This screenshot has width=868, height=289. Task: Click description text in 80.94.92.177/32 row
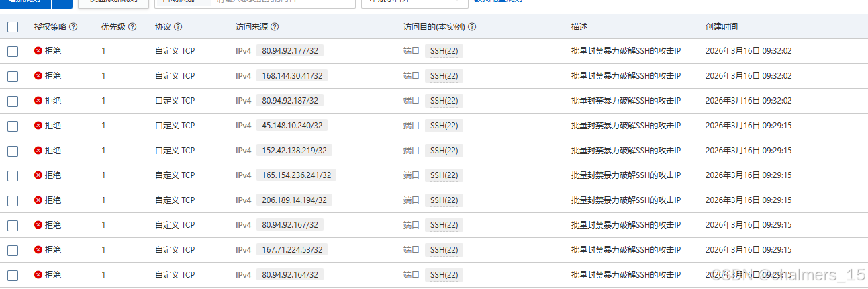pyautogui.click(x=626, y=51)
